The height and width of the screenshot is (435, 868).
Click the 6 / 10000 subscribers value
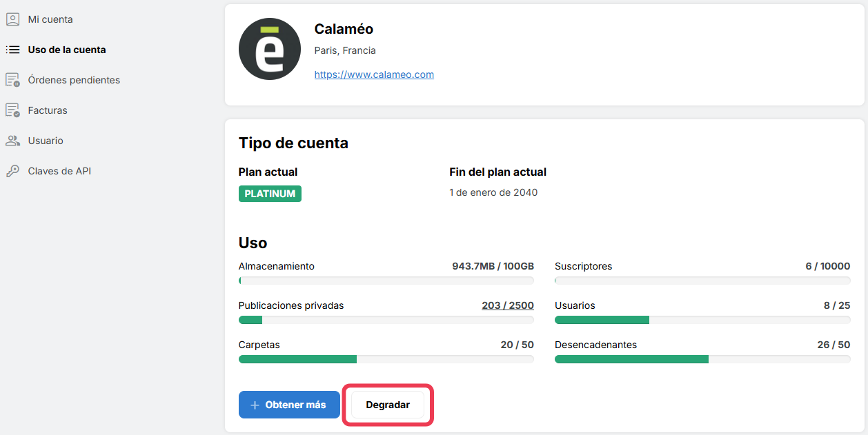[828, 266]
